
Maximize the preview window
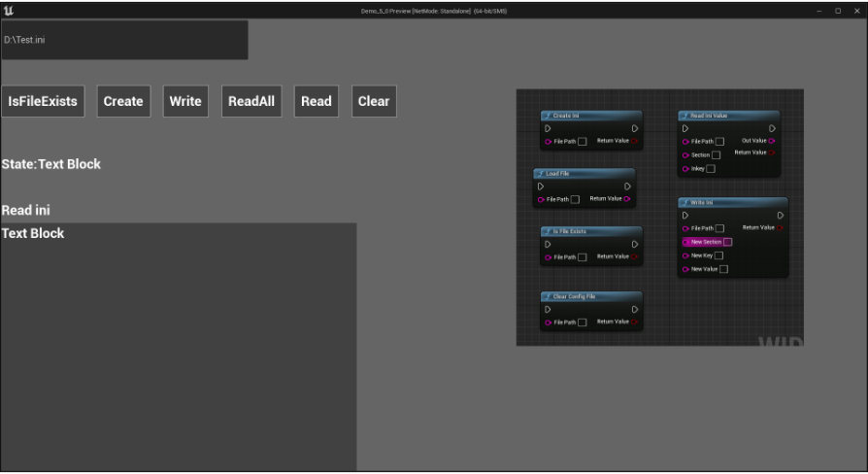coord(838,11)
